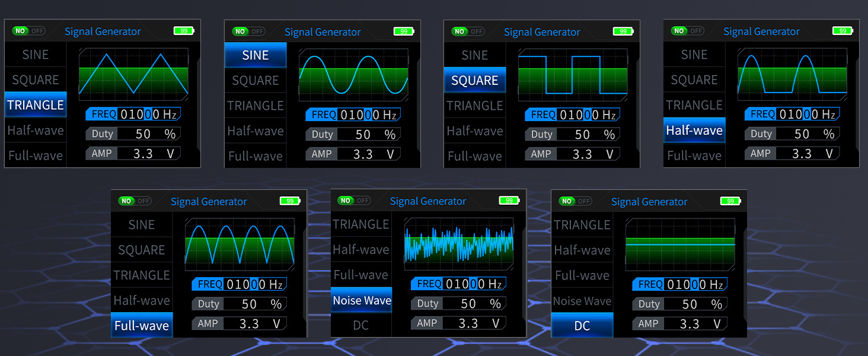Toggle the NO/OFF switch in the sine wave panel

(249, 31)
